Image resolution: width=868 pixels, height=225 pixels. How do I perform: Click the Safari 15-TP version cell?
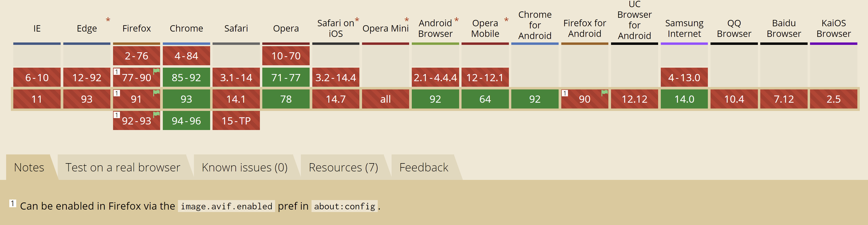pyautogui.click(x=236, y=121)
